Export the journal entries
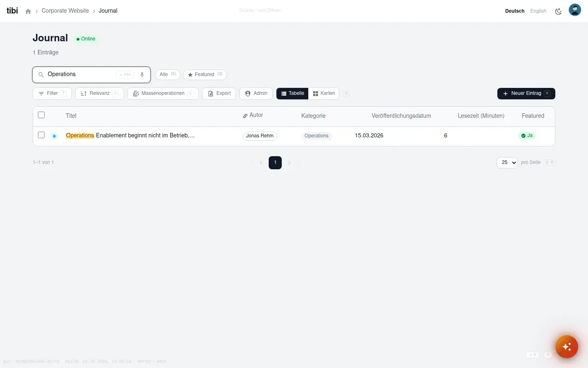 pyautogui.click(x=219, y=94)
